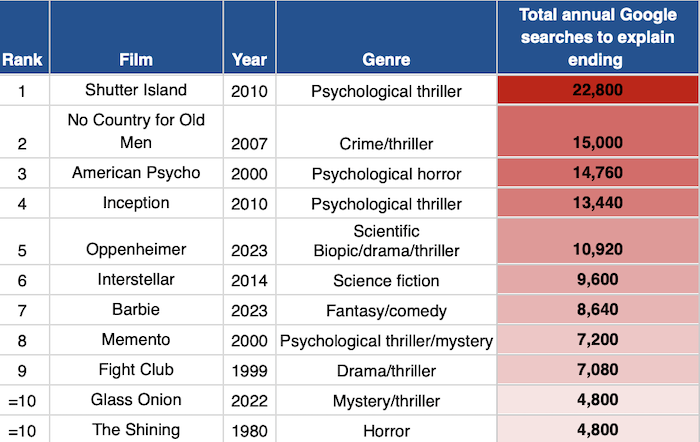Click the Memento film cell

136,341
